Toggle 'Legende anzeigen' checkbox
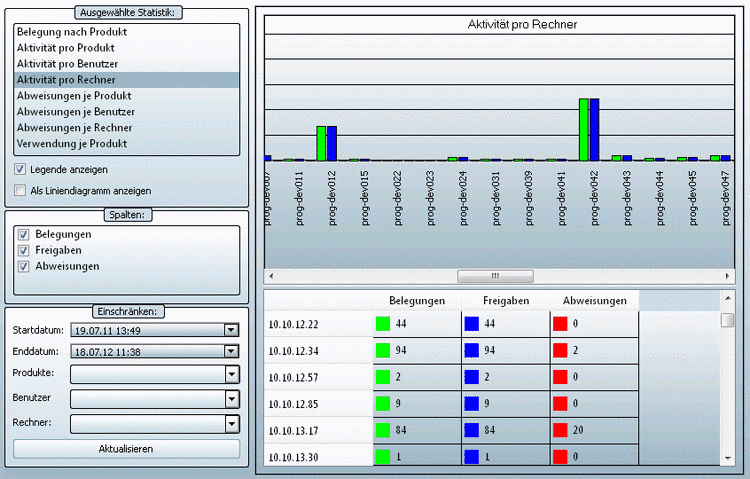 [x=20, y=169]
